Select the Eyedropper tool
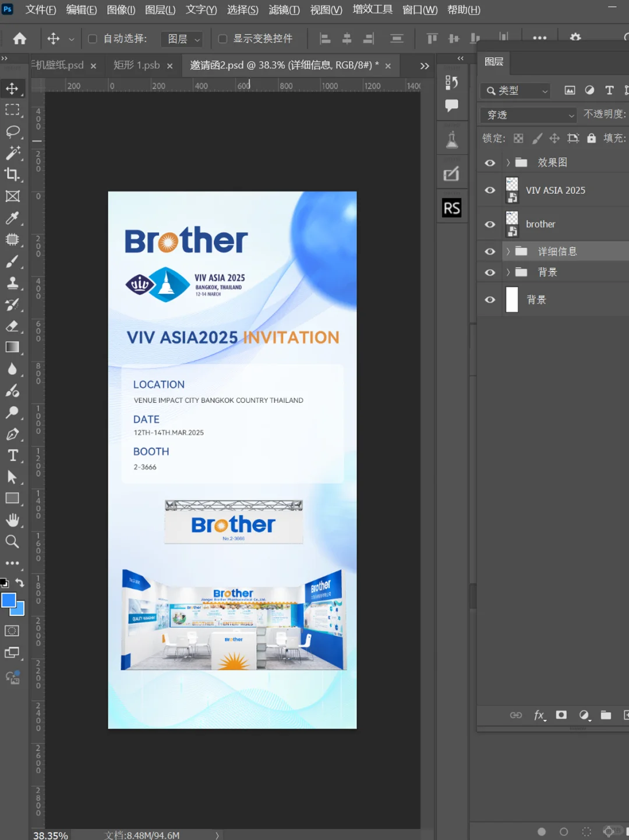The width and height of the screenshot is (629, 840). click(12, 218)
